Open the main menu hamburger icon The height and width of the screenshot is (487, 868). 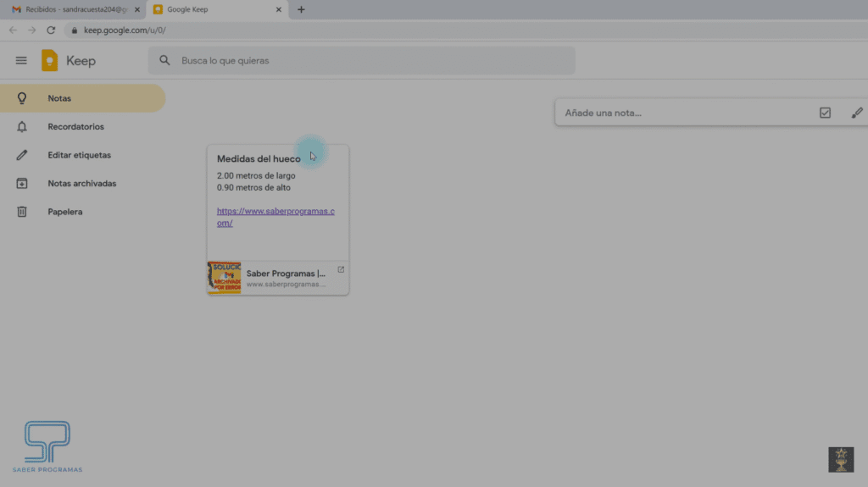pos(21,60)
